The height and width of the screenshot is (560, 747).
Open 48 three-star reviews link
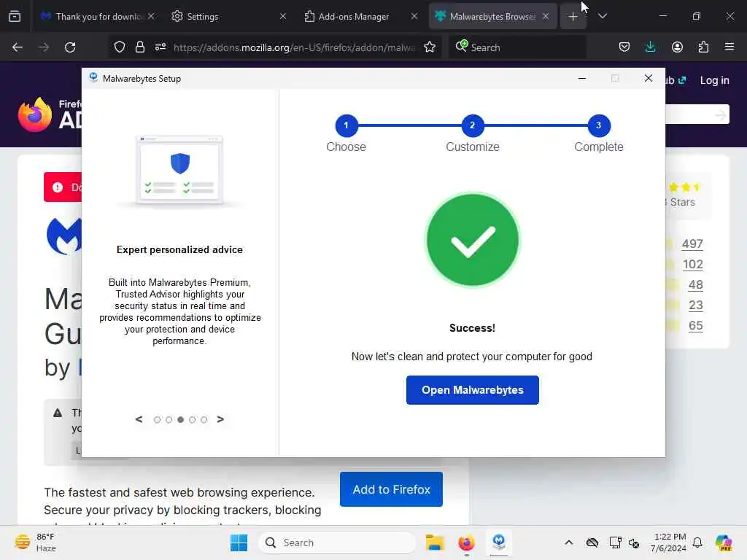(x=695, y=285)
